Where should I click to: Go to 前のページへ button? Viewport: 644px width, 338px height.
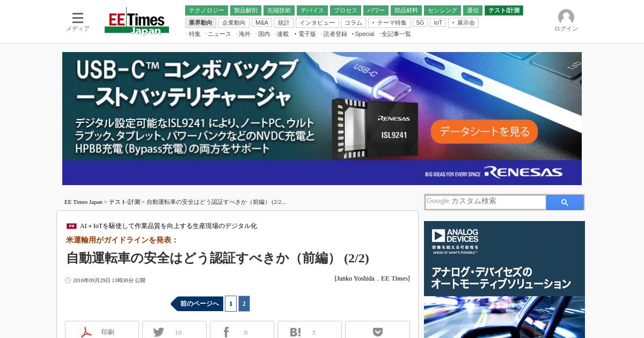tap(197, 304)
